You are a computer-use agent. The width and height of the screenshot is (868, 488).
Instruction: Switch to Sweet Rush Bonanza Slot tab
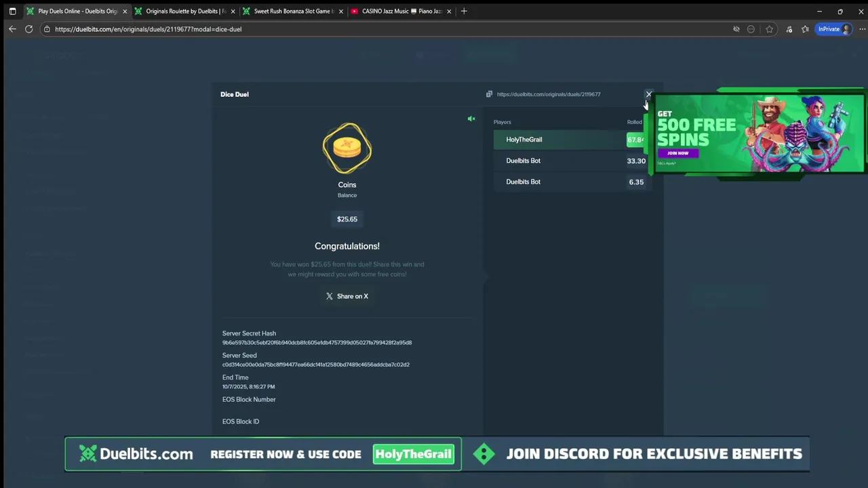[292, 12]
